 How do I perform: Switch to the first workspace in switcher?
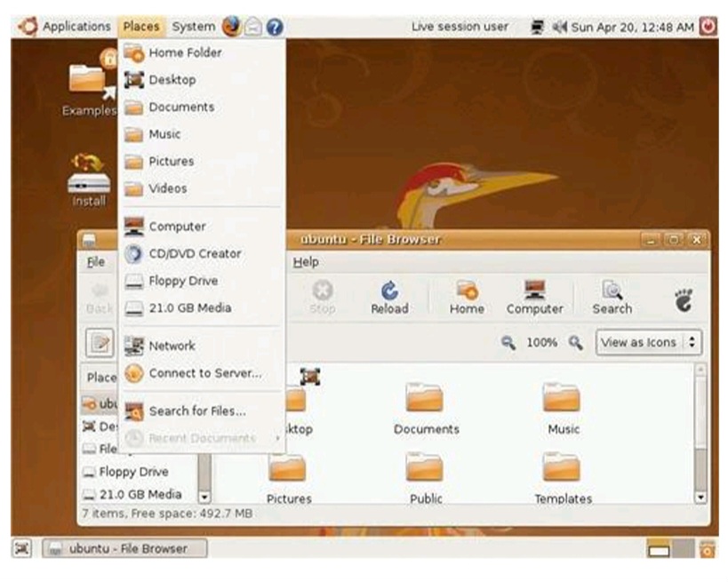pyautogui.click(x=659, y=548)
